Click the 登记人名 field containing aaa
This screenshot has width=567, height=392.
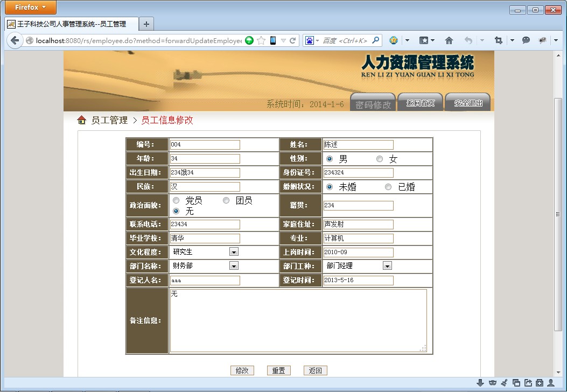(x=205, y=280)
